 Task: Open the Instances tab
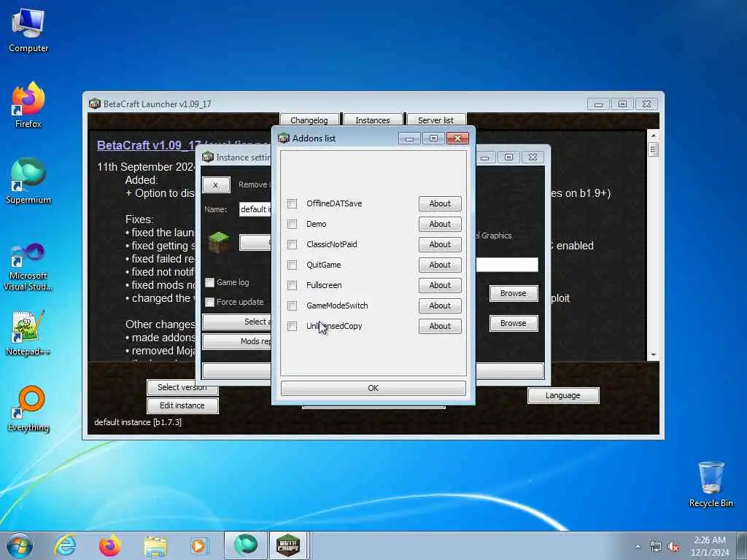pos(373,120)
